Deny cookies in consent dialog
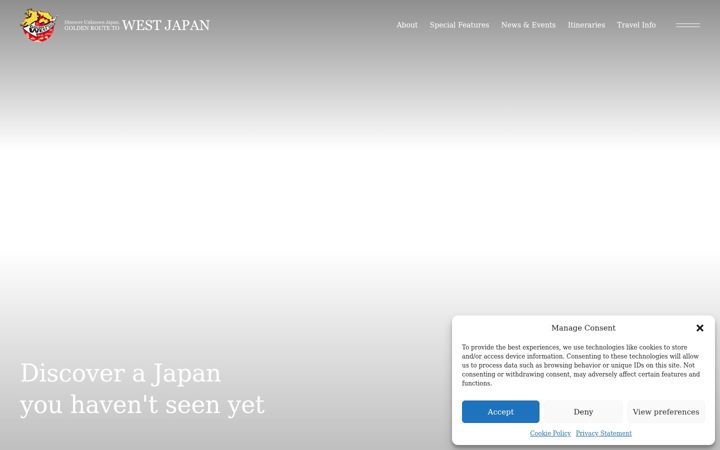This screenshot has height=450, width=720. pos(583,411)
